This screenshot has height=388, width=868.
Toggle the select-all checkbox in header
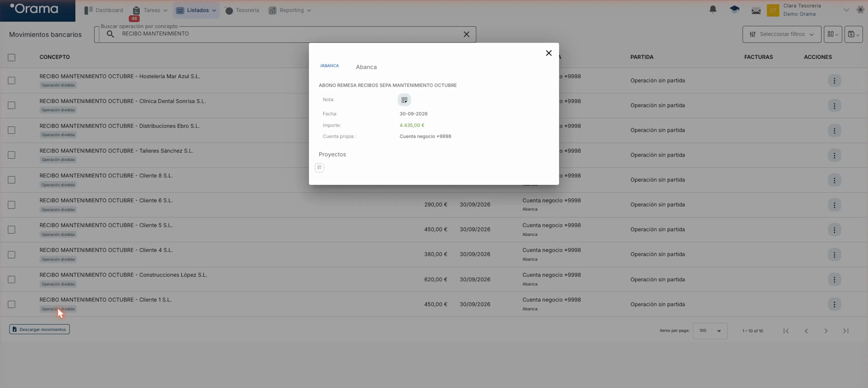point(12,57)
